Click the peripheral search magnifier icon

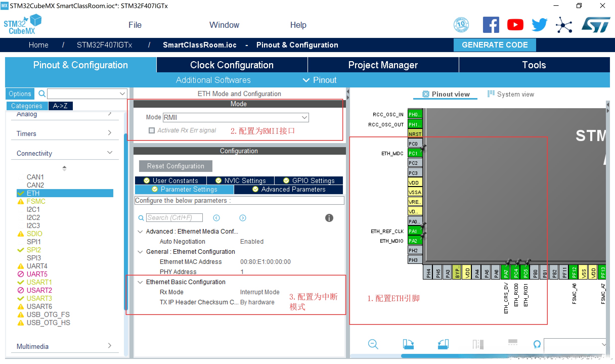(42, 94)
